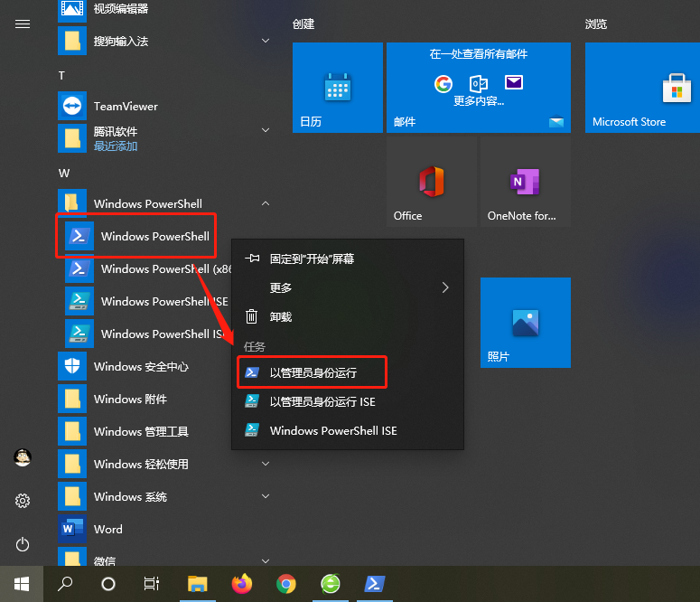Choose 卸载 in the context menu
This screenshot has width=700, height=602.
[348, 316]
